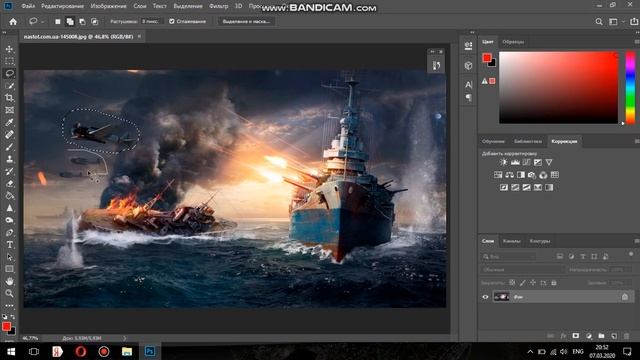Open File Explorer in taskbar
The height and width of the screenshot is (360, 640).
tap(127, 351)
